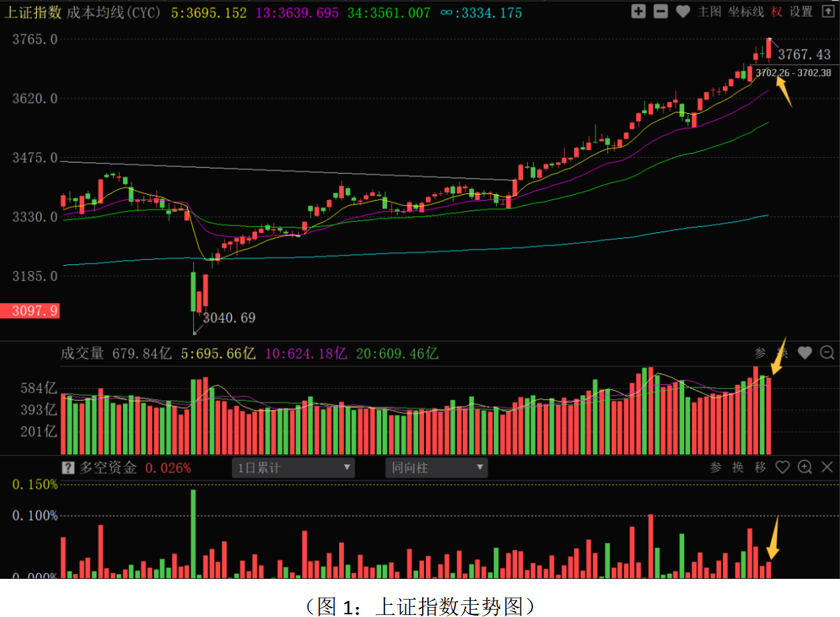Click 移 move in the 多空资金 panel
This screenshot has width=840, height=617.
[x=760, y=467]
